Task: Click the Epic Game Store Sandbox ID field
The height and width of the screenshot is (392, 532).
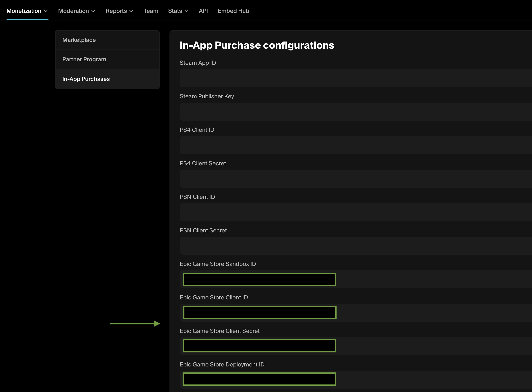Action: pos(259,279)
